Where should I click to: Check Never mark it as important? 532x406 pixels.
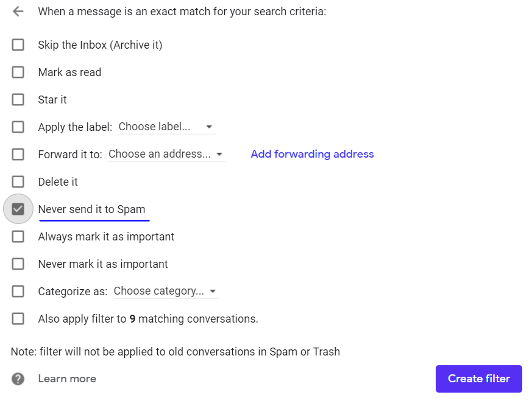pos(18,264)
